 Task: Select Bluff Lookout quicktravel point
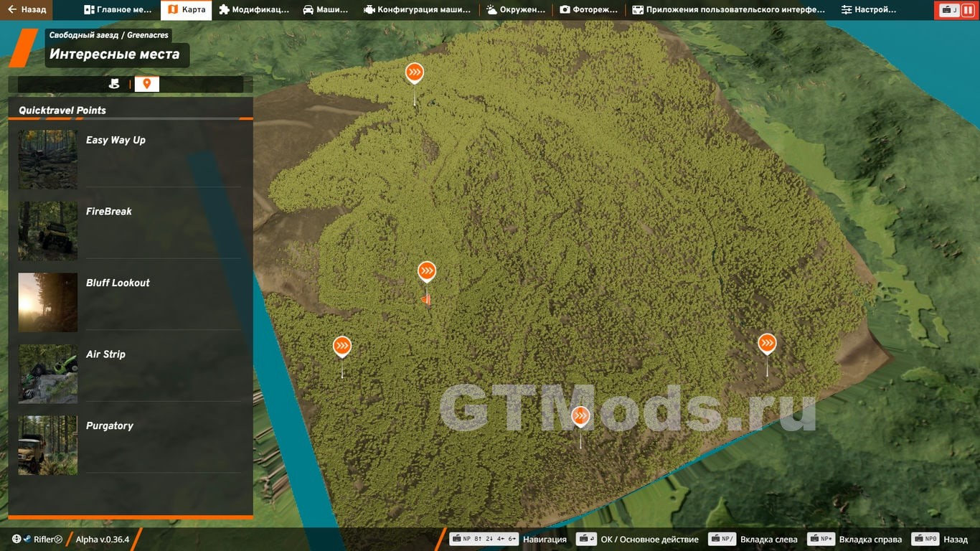[130, 302]
